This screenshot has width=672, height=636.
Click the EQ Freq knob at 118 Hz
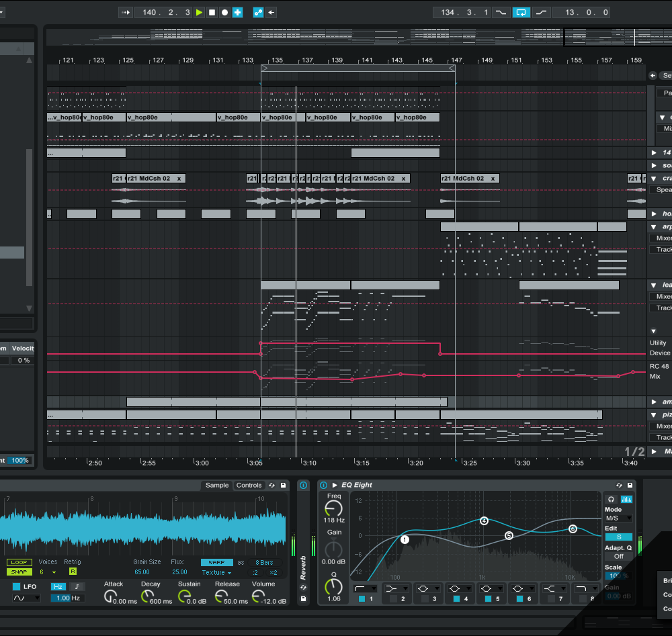click(333, 509)
